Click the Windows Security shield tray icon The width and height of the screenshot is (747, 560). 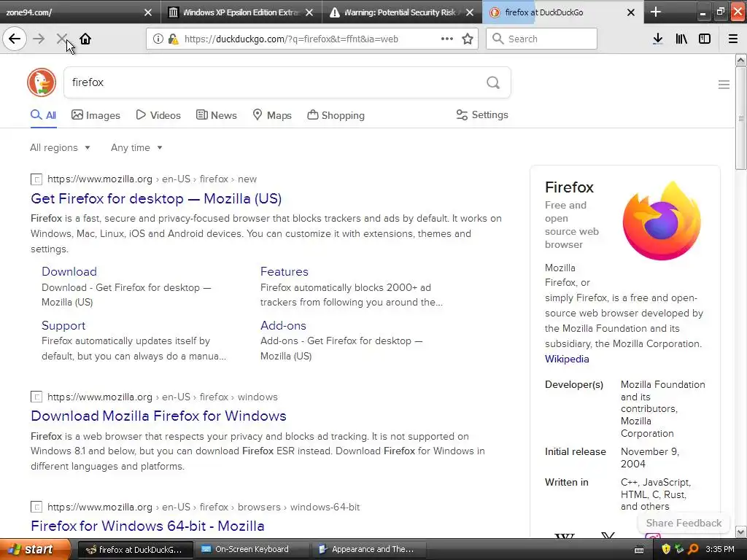(666, 549)
